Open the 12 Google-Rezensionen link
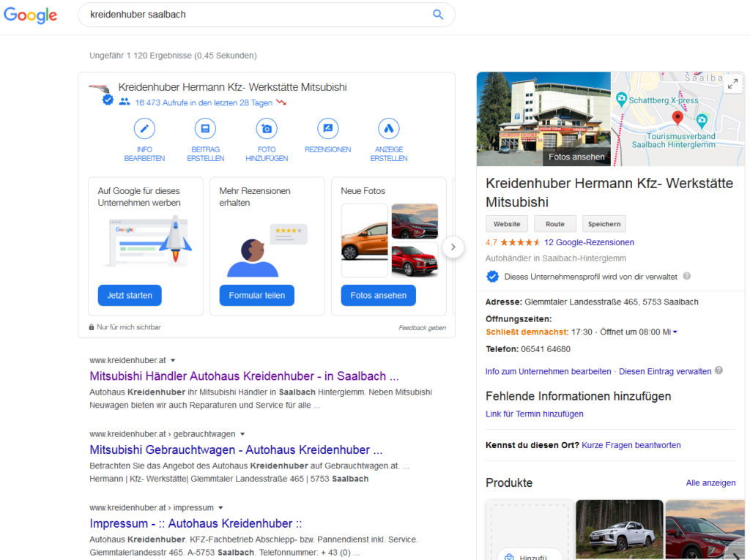This screenshot has width=750, height=560. tap(589, 242)
